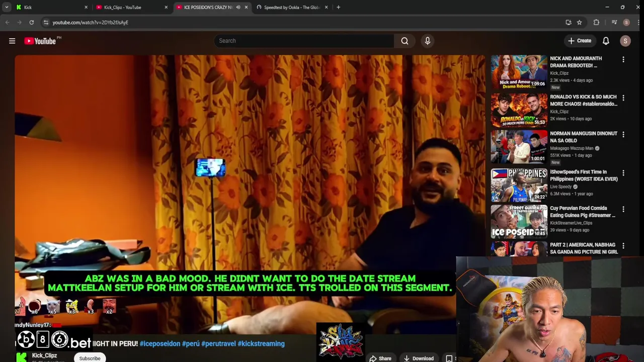The height and width of the screenshot is (362, 644).
Task: Open the #iceposeidon hashtag
Action: coord(160,343)
